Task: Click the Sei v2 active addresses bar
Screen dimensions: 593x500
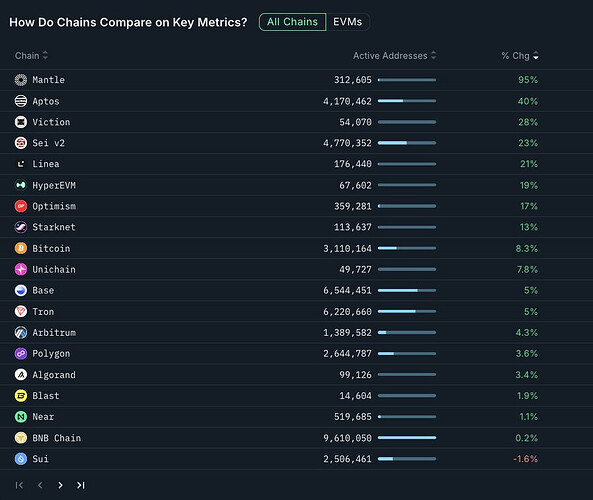Action: click(407, 143)
